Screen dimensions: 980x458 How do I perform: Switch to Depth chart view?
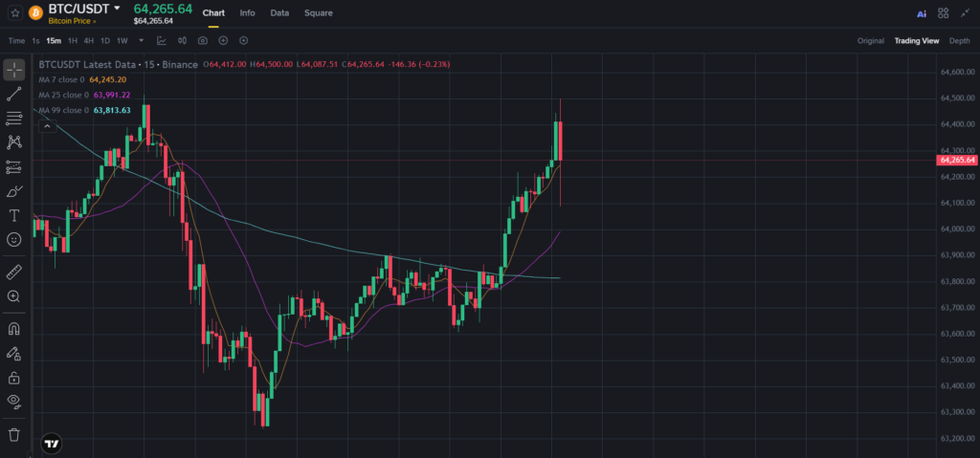point(959,40)
